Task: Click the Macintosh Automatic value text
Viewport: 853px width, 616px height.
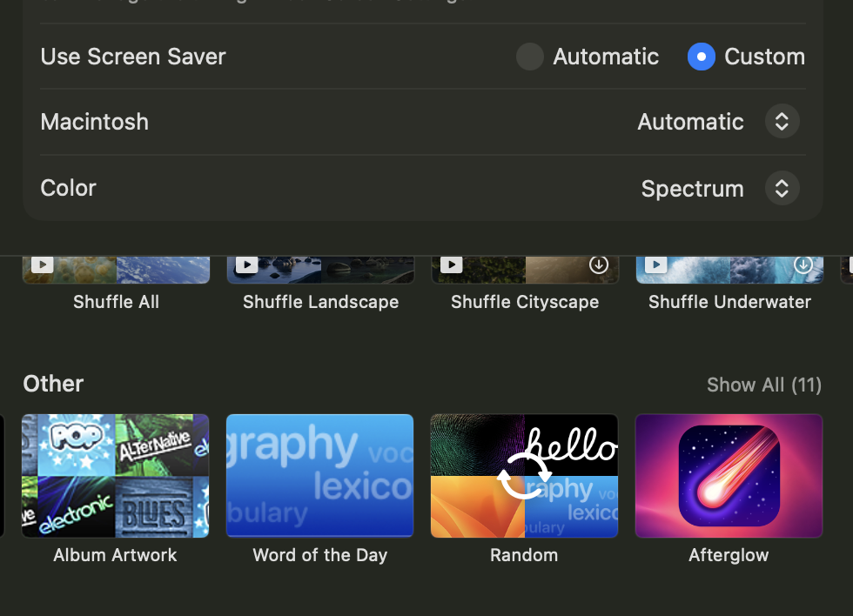Action: point(690,122)
